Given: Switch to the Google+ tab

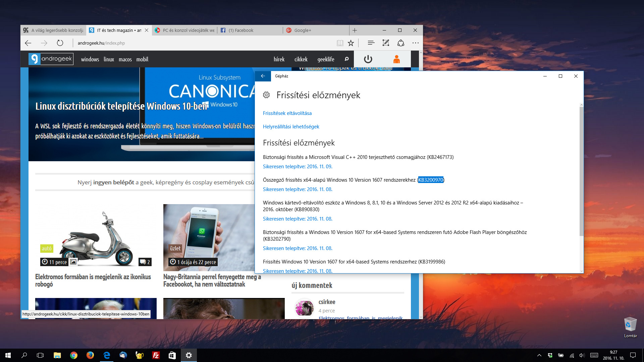Looking at the screenshot, I should click(x=316, y=30).
